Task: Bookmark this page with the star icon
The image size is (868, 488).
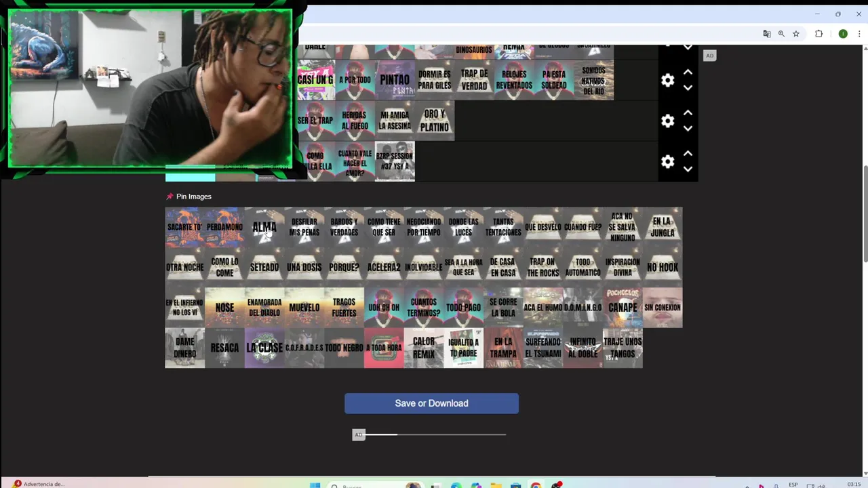Action: point(796,34)
